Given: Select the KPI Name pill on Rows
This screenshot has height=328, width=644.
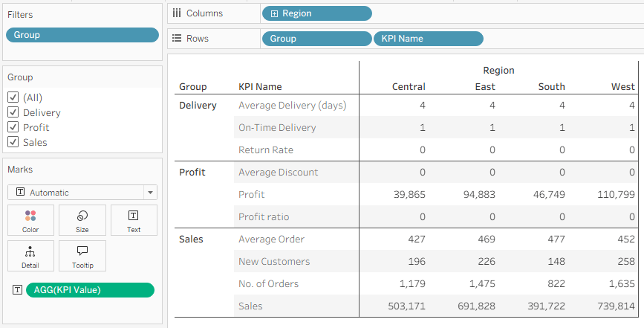Looking at the screenshot, I should click(x=428, y=39).
